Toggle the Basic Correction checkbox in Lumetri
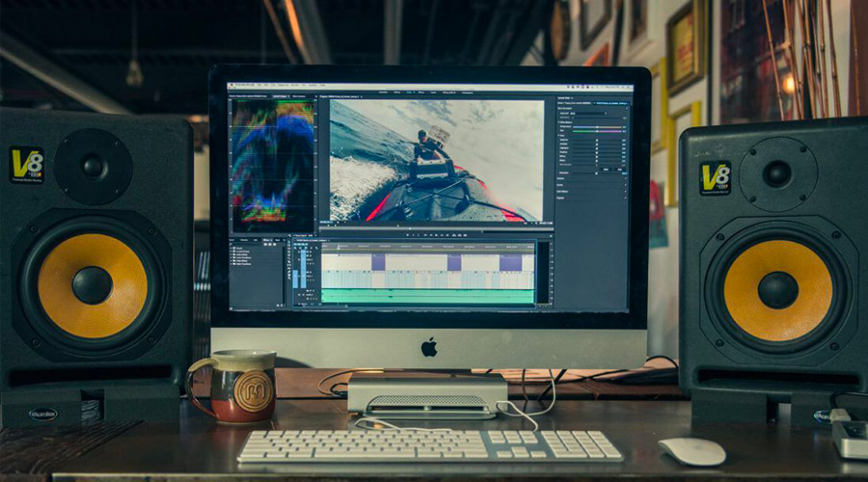The width and height of the screenshot is (868, 482). tap(625, 106)
